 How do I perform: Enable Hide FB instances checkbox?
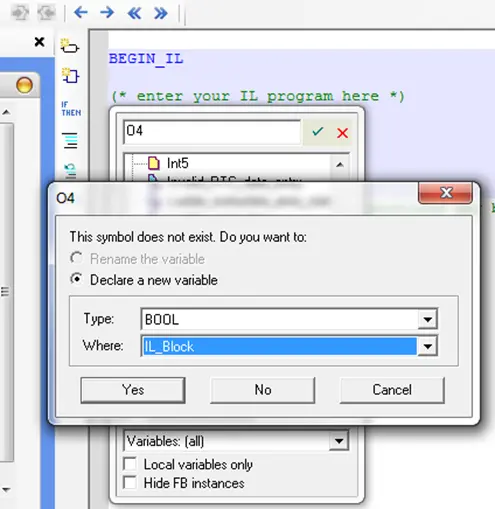click(x=130, y=482)
